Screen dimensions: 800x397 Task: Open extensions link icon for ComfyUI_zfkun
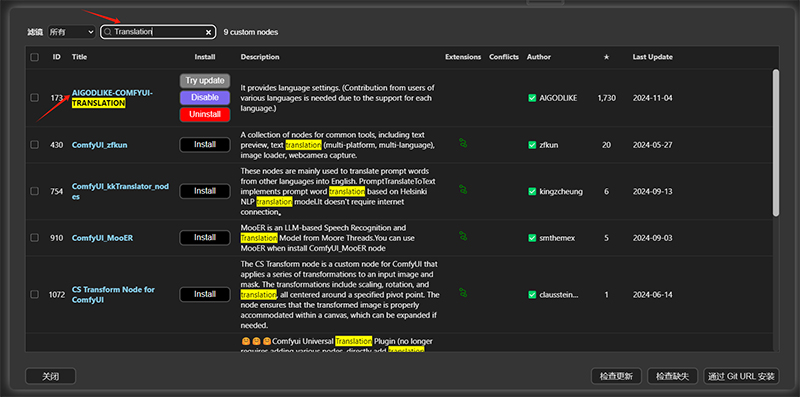[463, 143]
